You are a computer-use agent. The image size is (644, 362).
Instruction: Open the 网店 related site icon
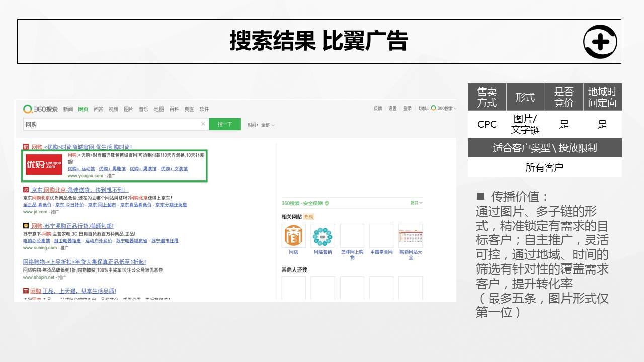(x=293, y=236)
